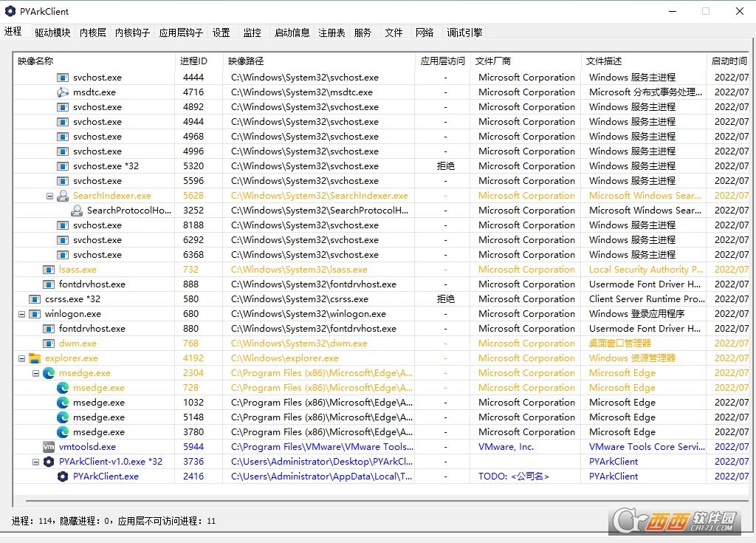Select the VMware, Inc. vendor cell
Viewport: 756px width, 543px height.
(526, 447)
